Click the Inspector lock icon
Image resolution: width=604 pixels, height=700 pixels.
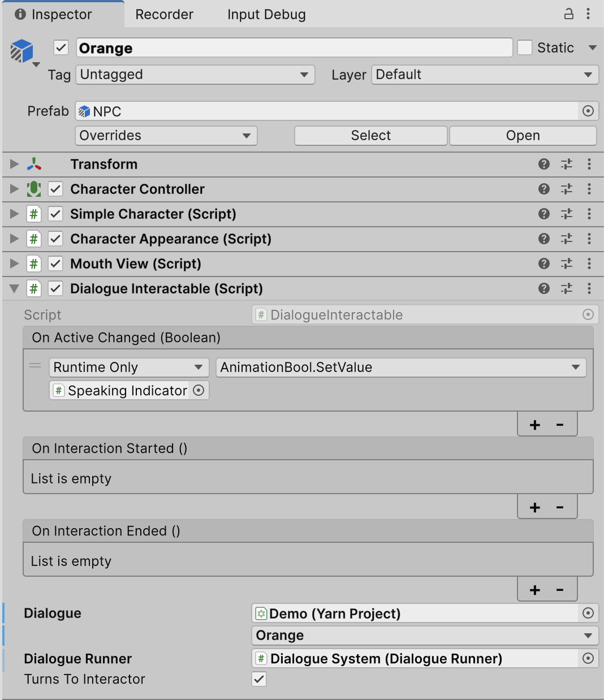point(569,14)
